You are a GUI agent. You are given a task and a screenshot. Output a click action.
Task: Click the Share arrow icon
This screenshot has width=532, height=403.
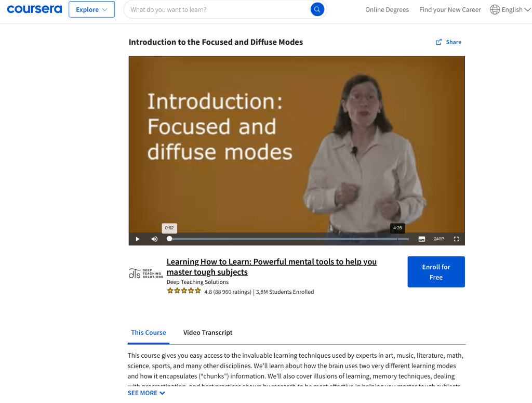[x=438, y=42]
